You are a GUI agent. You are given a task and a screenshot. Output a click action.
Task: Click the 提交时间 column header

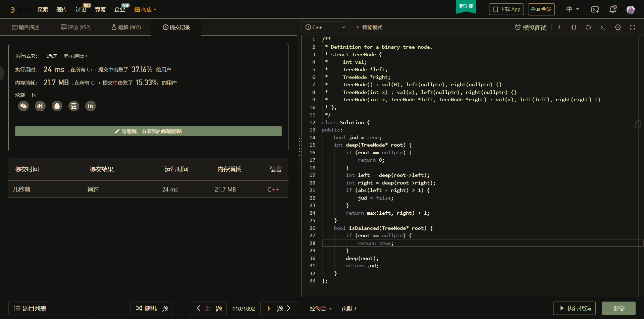[27, 169]
